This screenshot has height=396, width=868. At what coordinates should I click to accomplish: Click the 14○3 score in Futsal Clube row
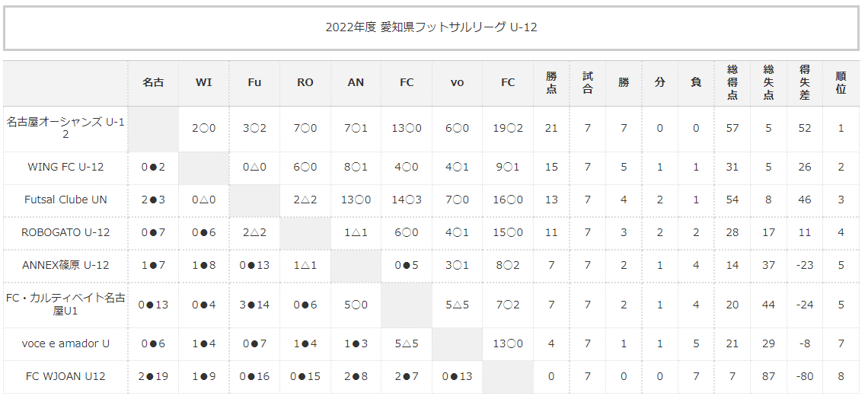tap(407, 200)
